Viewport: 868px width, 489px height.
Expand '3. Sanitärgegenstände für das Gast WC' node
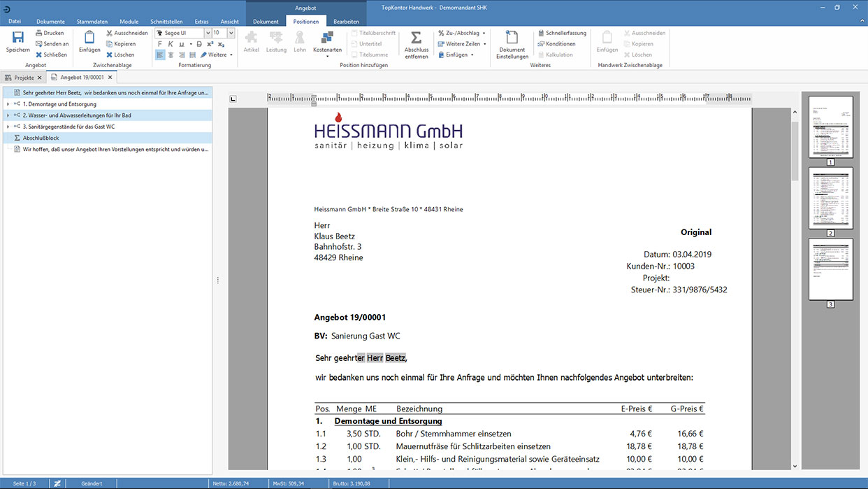[8, 127]
